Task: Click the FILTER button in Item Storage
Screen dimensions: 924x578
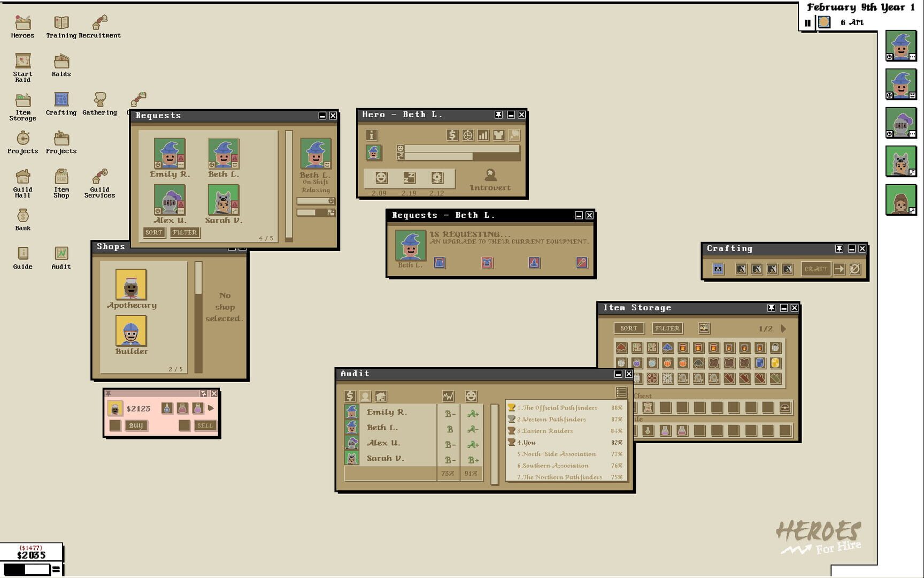Action: pos(667,328)
